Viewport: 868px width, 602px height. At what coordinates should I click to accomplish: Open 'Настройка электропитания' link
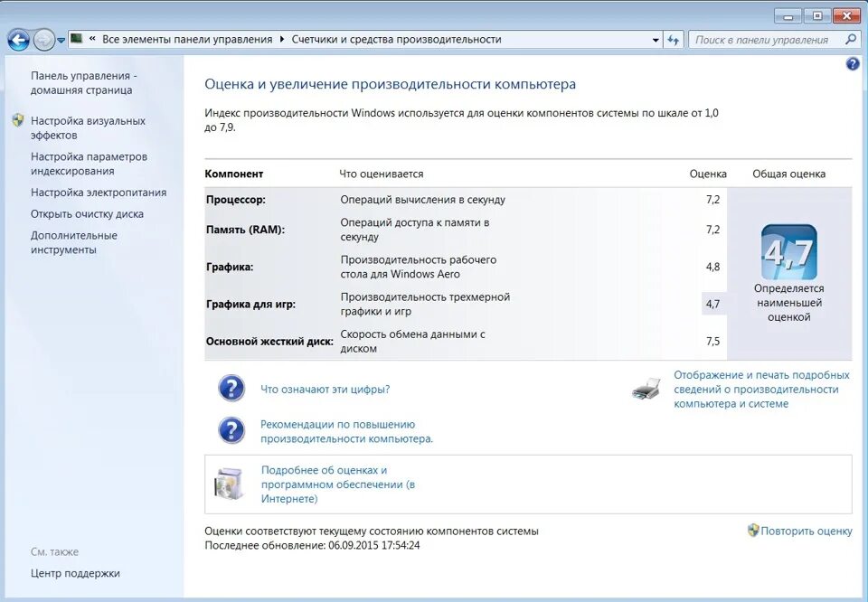99,193
